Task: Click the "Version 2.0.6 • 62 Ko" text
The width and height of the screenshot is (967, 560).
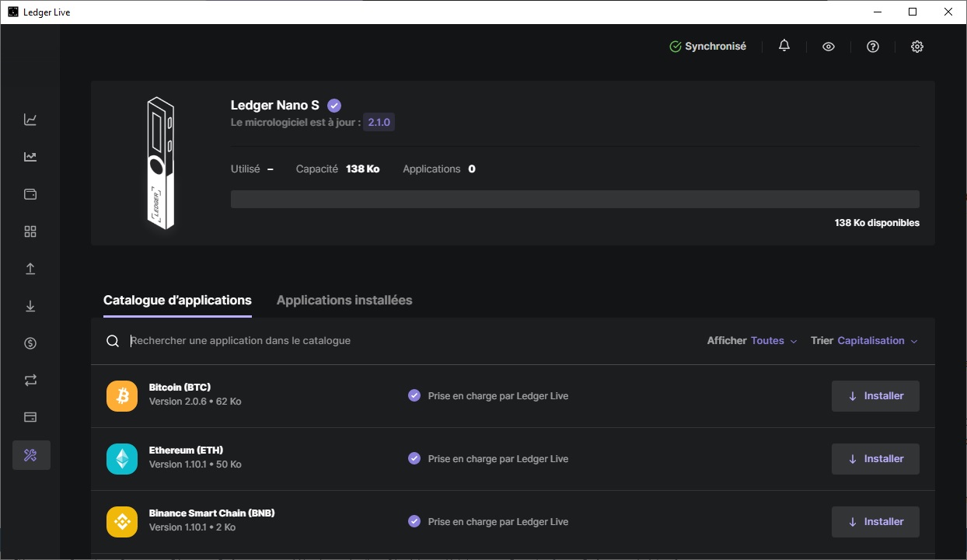Action: point(195,402)
